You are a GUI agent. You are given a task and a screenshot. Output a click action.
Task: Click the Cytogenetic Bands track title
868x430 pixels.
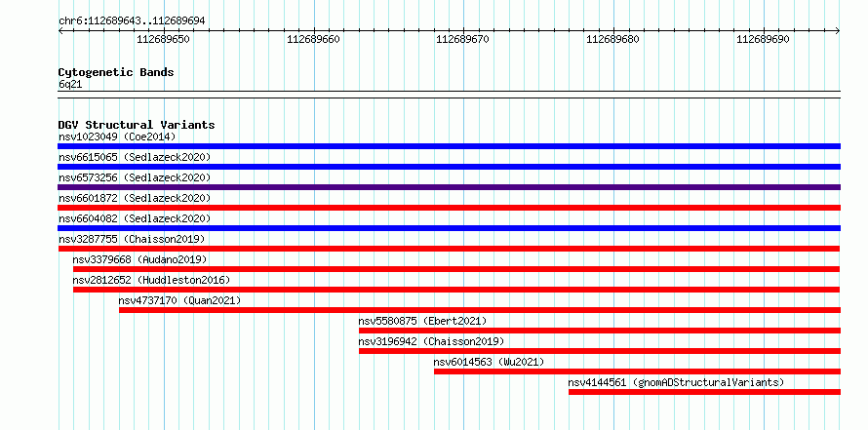point(116,72)
